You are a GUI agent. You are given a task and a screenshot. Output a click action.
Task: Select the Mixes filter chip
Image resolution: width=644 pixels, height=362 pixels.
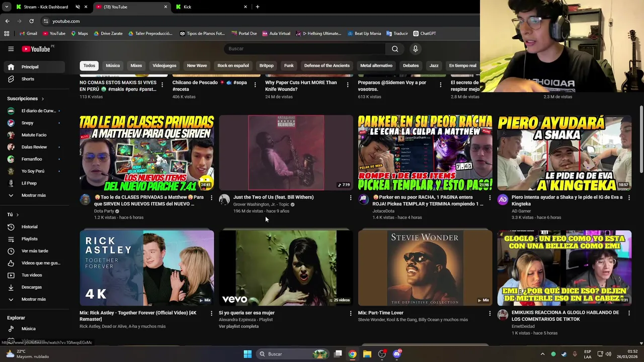coord(136,66)
